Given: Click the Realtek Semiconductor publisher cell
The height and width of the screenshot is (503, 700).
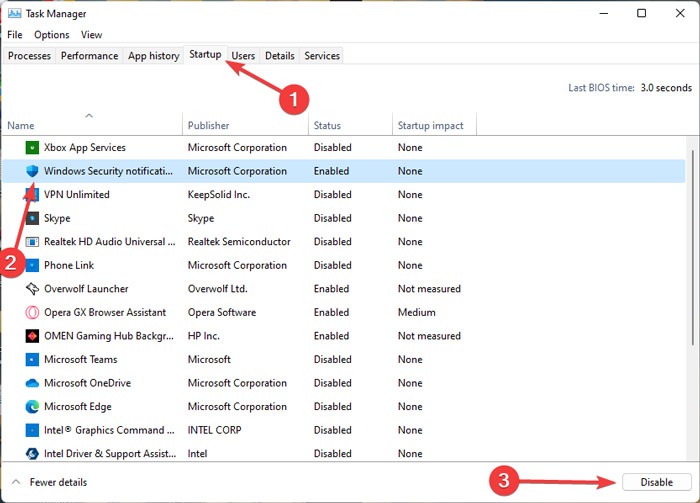Looking at the screenshot, I should tap(239, 242).
